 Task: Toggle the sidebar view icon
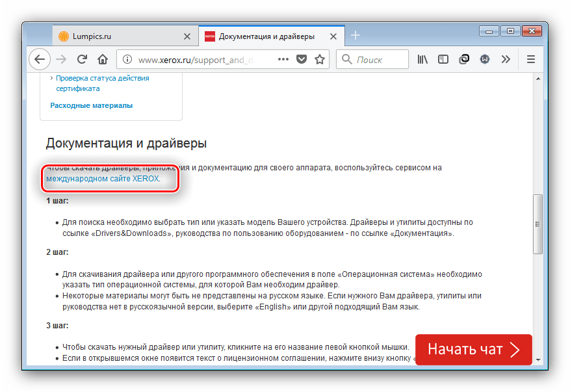click(x=443, y=59)
